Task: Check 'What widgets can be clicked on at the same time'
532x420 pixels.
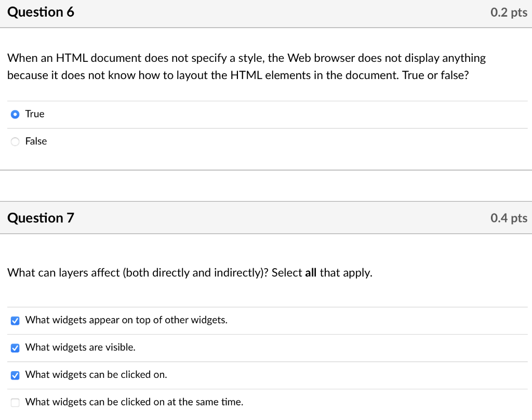Action: coord(15,402)
